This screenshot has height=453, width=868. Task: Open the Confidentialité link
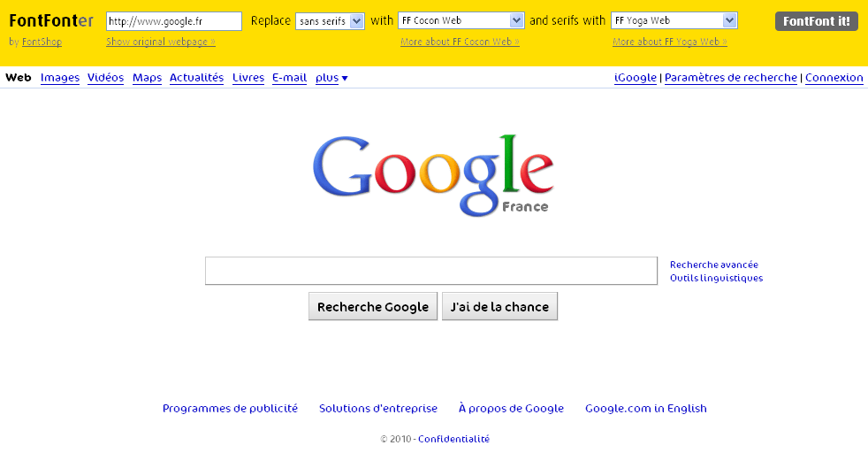[x=454, y=439]
